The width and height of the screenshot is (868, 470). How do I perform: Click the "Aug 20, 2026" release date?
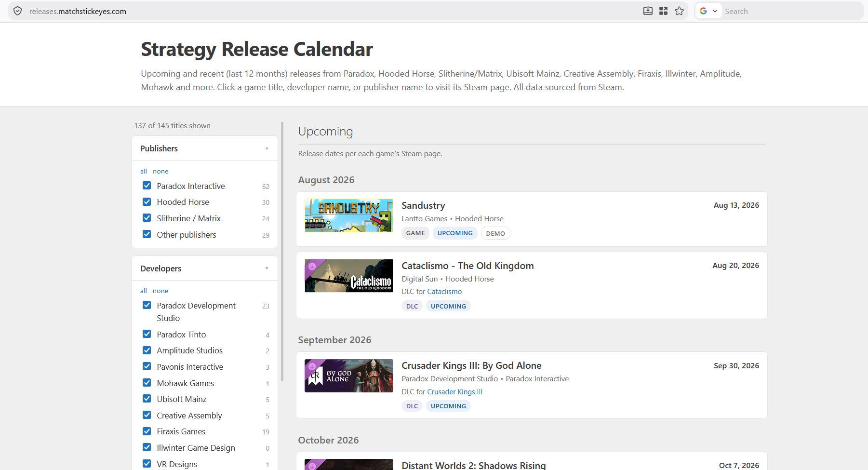[735, 266]
